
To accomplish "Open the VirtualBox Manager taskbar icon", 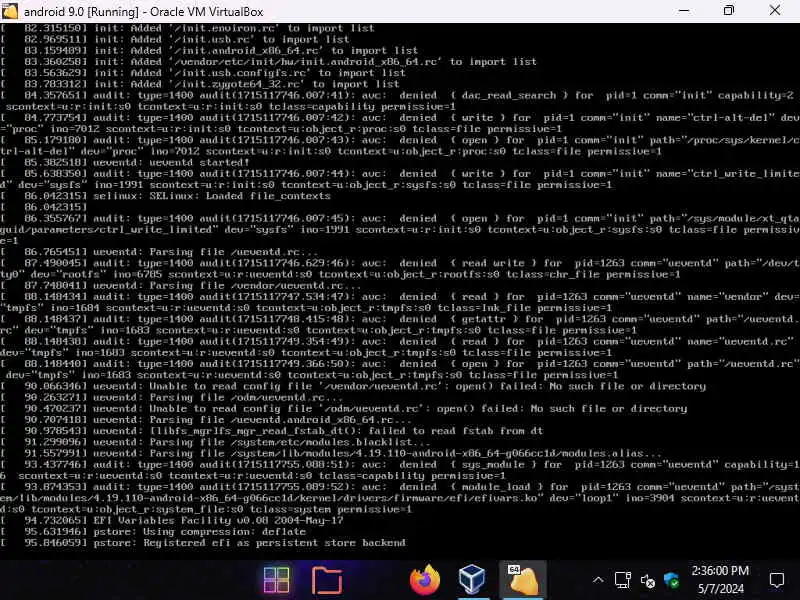I will pyautogui.click(x=472, y=580).
